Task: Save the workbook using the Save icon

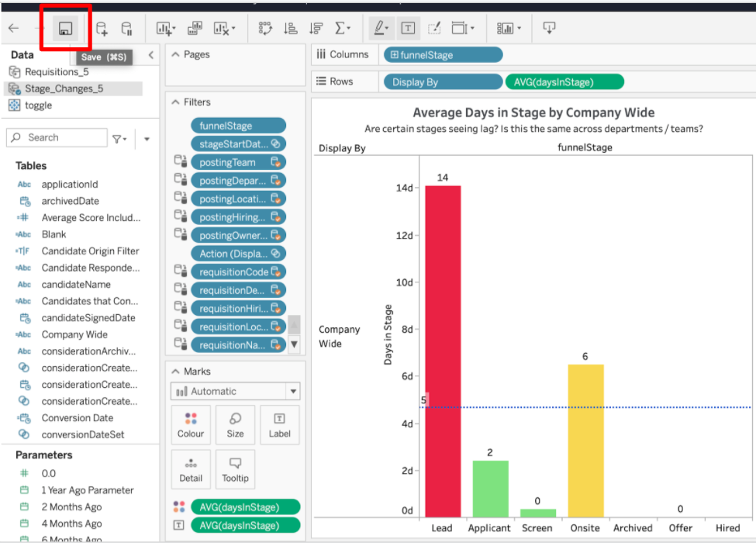Action: tap(65, 28)
